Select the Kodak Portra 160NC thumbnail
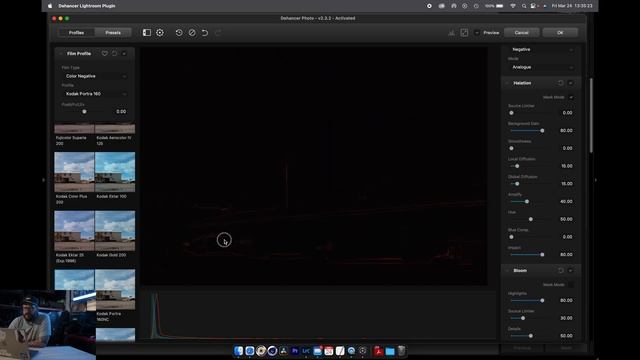Screen dimensions: 640x360 tap(115, 289)
